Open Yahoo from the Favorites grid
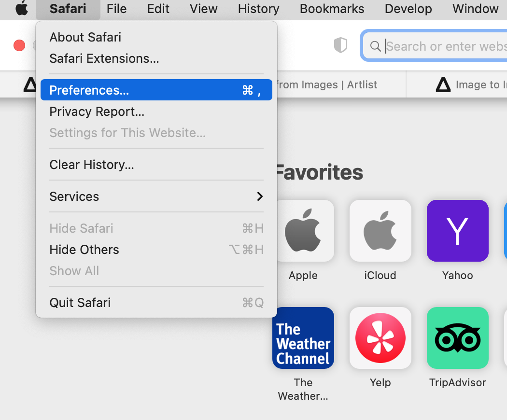This screenshot has height=420, width=507. 457,230
